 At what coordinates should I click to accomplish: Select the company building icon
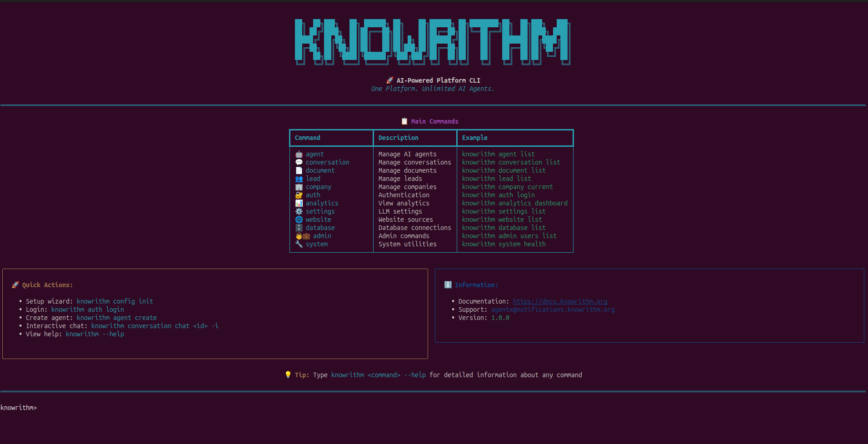[299, 187]
